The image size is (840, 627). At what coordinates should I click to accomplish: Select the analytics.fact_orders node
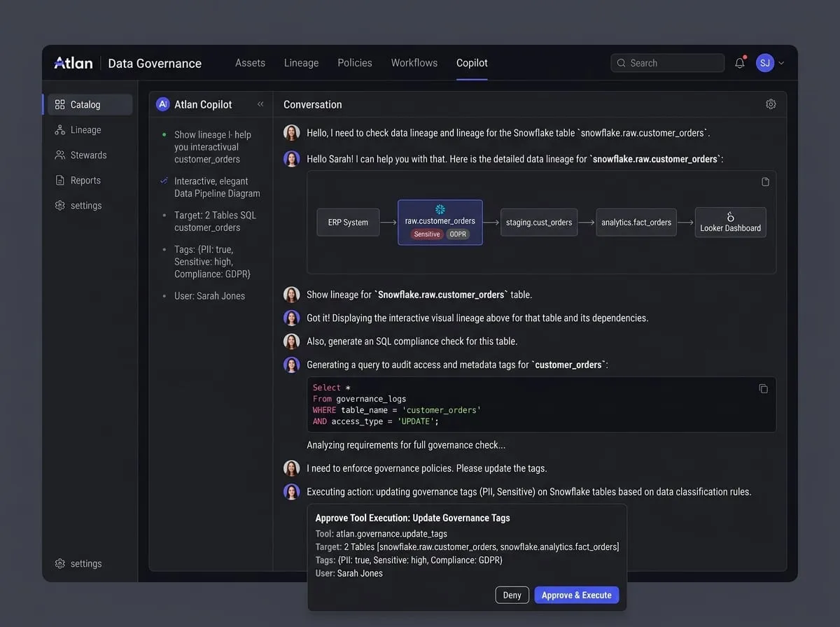[x=636, y=222]
